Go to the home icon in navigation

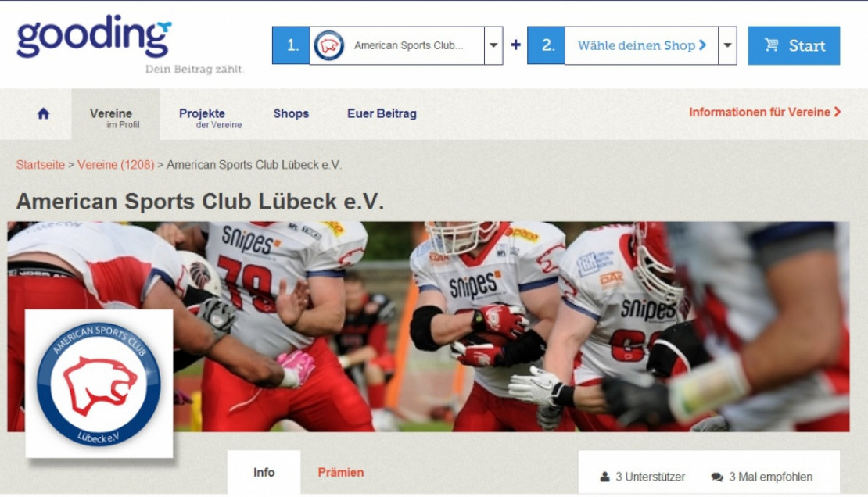43,113
